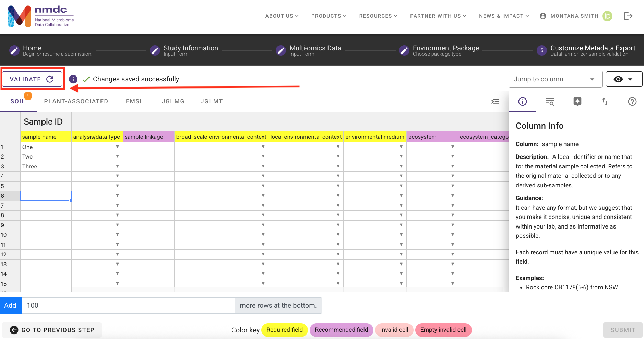644x339 pixels.
Task: Click row number 10 header
Action: 10,235
